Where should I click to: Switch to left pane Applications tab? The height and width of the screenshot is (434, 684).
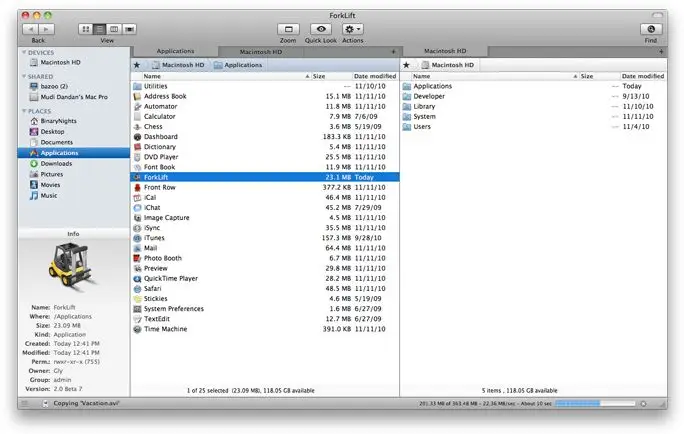(x=175, y=51)
